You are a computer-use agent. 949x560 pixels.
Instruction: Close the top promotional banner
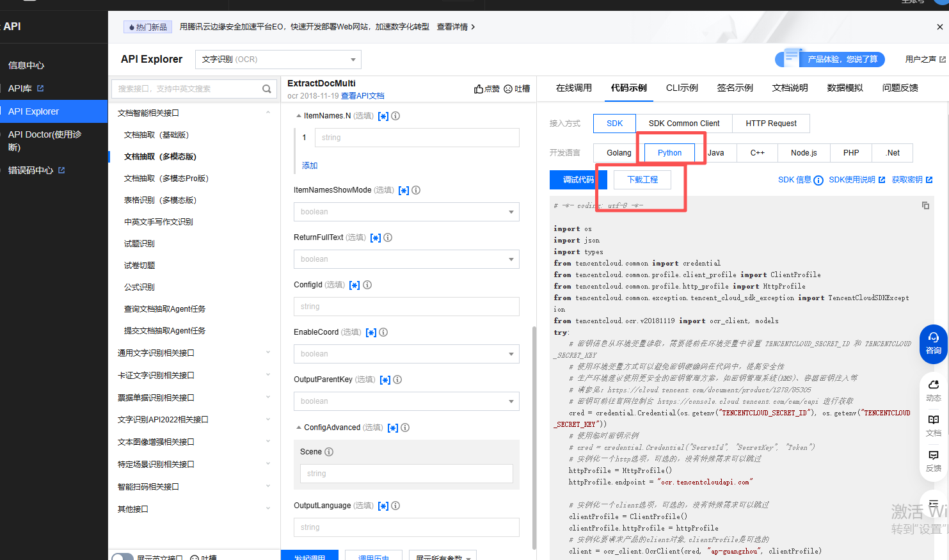click(939, 27)
